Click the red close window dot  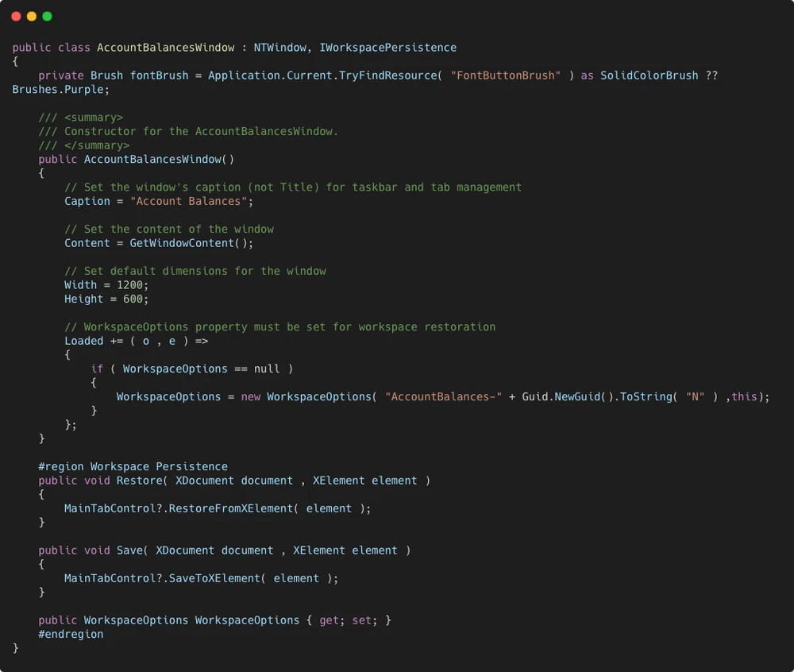click(x=16, y=17)
